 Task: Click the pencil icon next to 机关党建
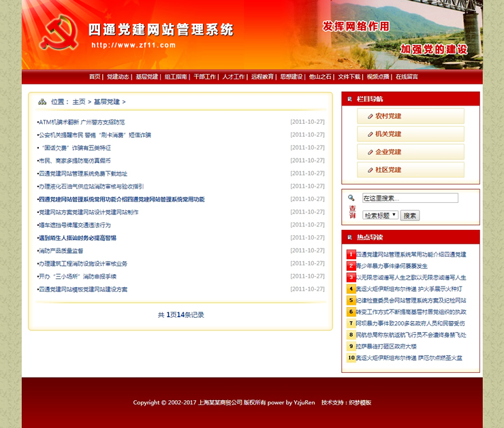pyautogui.click(x=371, y=134)
